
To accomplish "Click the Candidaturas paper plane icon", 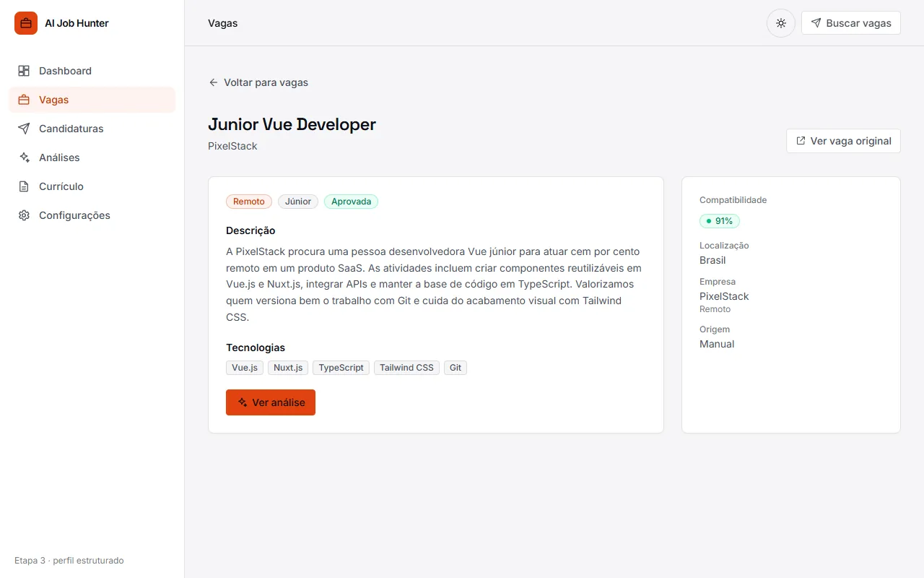I will (24, 129).
